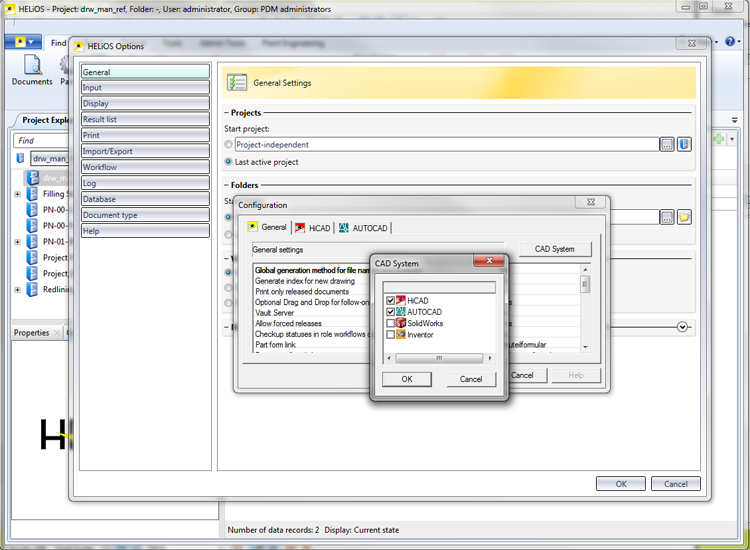Collapse the Folders section
750x550 pixels.
coord(227,185)
